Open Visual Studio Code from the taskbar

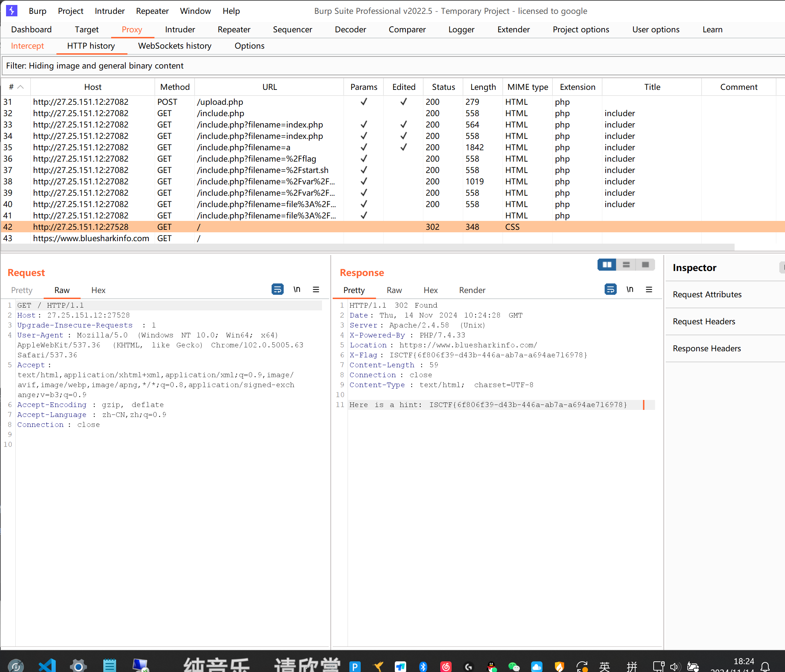pos(47,665)
